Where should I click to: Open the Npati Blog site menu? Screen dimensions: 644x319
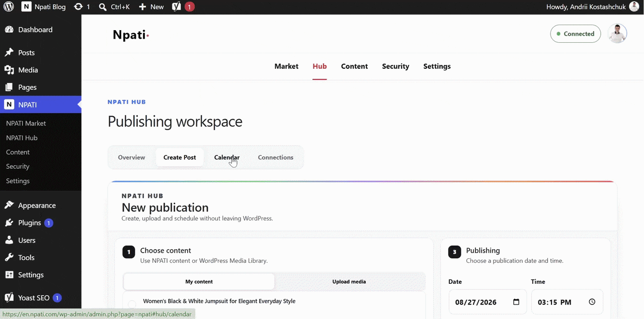pyautogui.click(x=44, y=7)
